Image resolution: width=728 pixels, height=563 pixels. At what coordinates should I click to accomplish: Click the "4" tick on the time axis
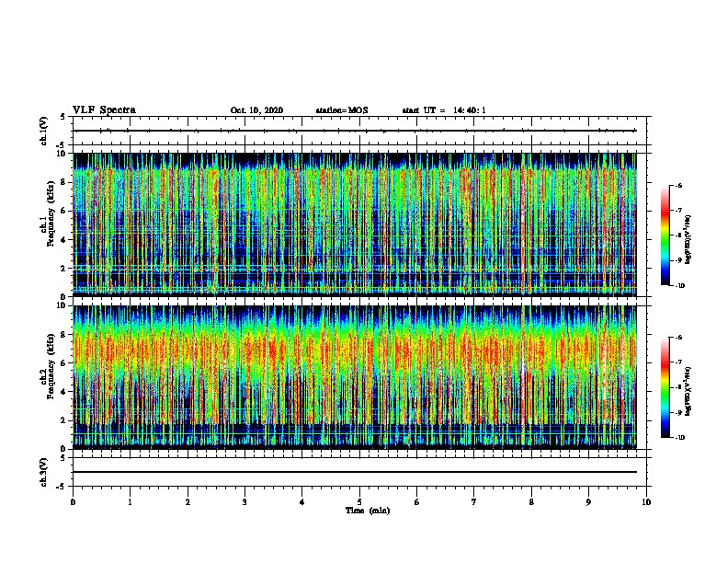tap(302, 502)
